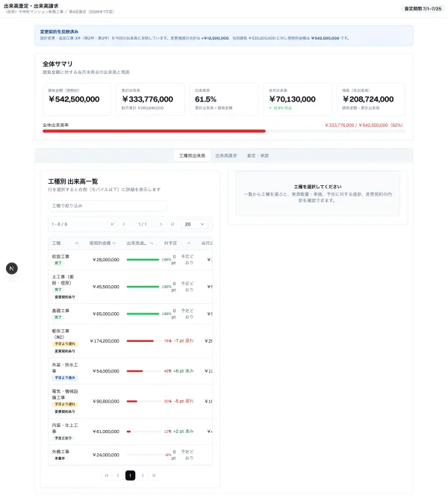Select page 1 button below the table

coord(131,476)
